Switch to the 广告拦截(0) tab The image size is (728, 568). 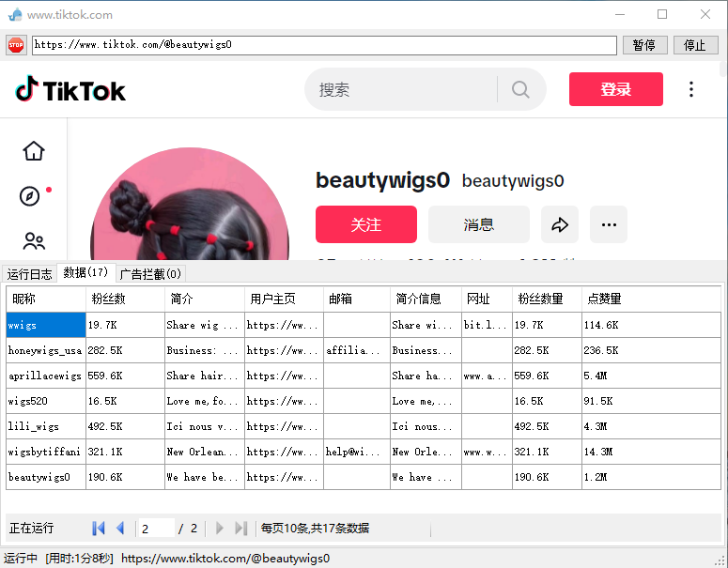point(150,274)
